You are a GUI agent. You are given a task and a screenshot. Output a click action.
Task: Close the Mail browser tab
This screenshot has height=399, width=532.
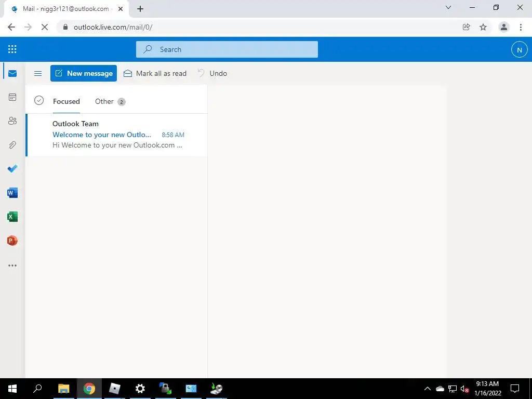click(121, 9)
